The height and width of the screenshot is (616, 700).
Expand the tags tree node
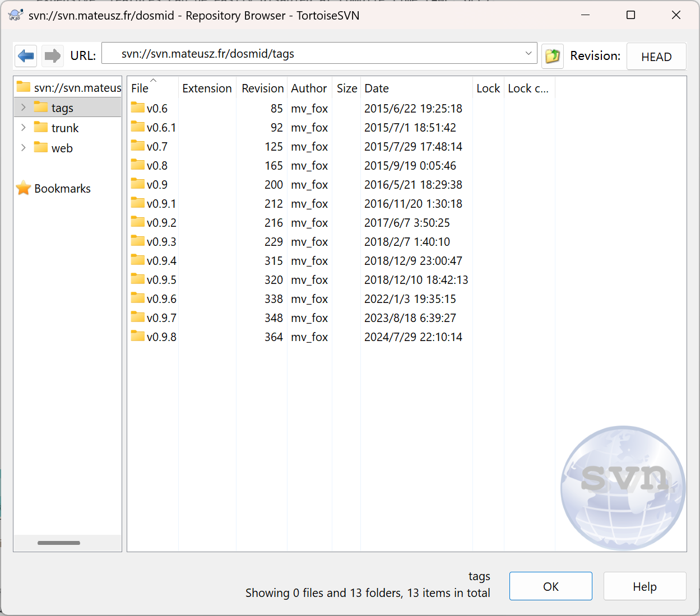23,107
